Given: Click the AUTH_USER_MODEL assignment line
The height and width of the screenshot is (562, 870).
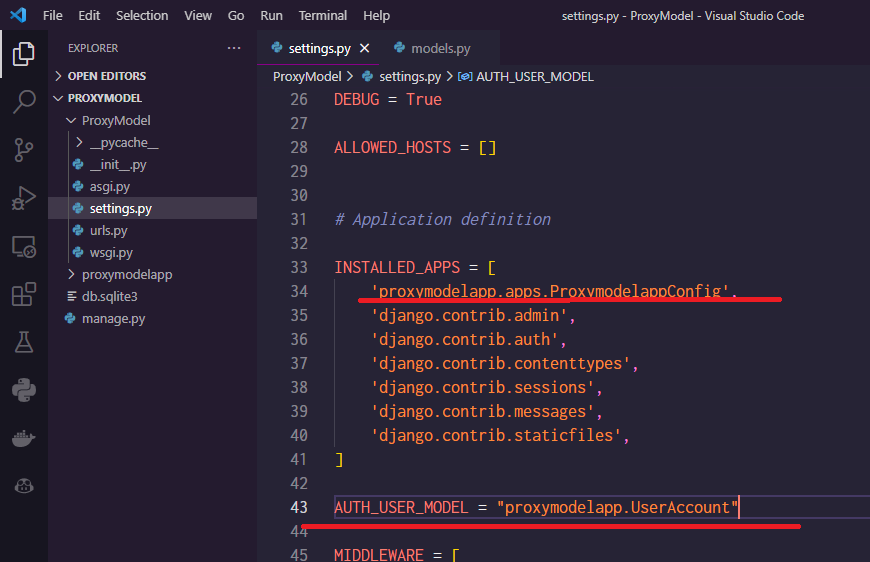Looking at the screenshot, I should click(537, 507).
